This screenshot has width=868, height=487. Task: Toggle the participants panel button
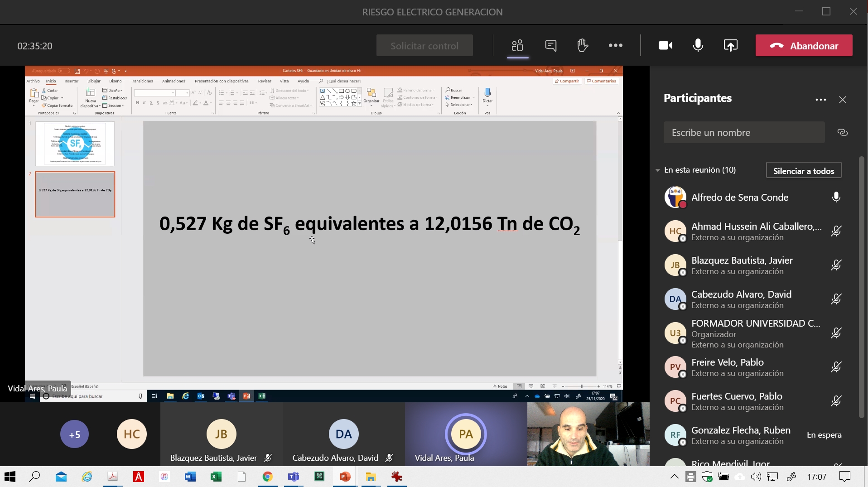point(517,45)
